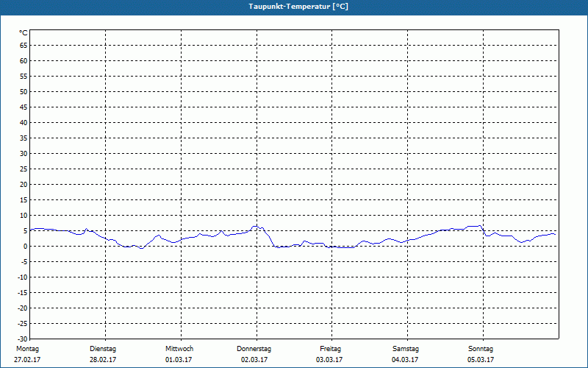Click the 15 y-axis label
Screen dimensions: 588x368
[x=24, y=199]
